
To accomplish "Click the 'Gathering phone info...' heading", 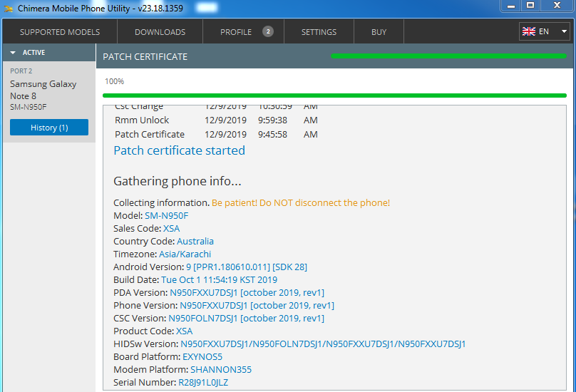I will tap(178, 181).
